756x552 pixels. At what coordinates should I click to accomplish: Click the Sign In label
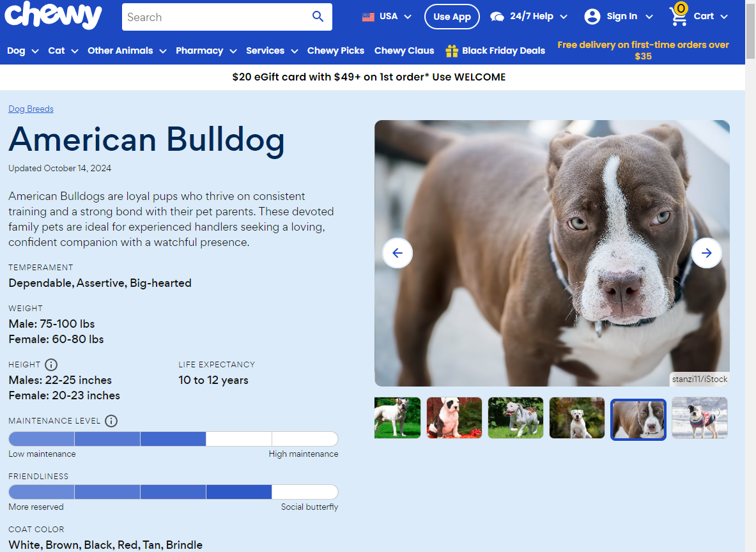[x=622, y=17]
